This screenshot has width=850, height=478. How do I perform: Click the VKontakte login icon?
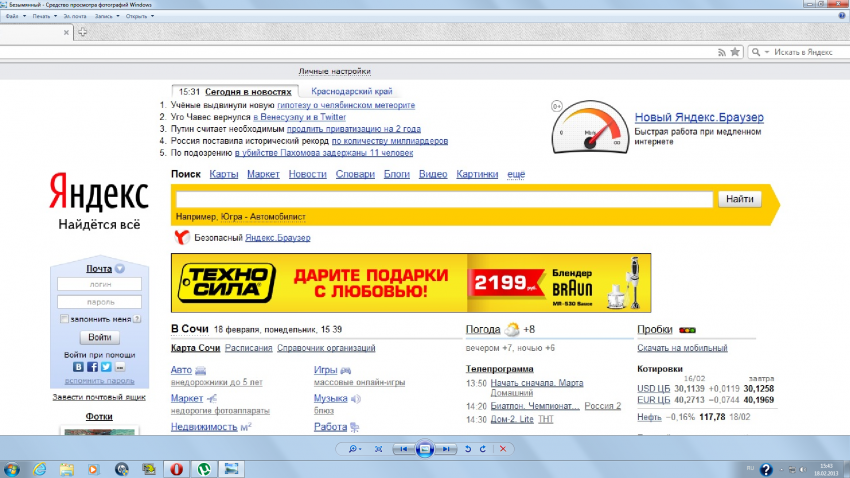79,367
